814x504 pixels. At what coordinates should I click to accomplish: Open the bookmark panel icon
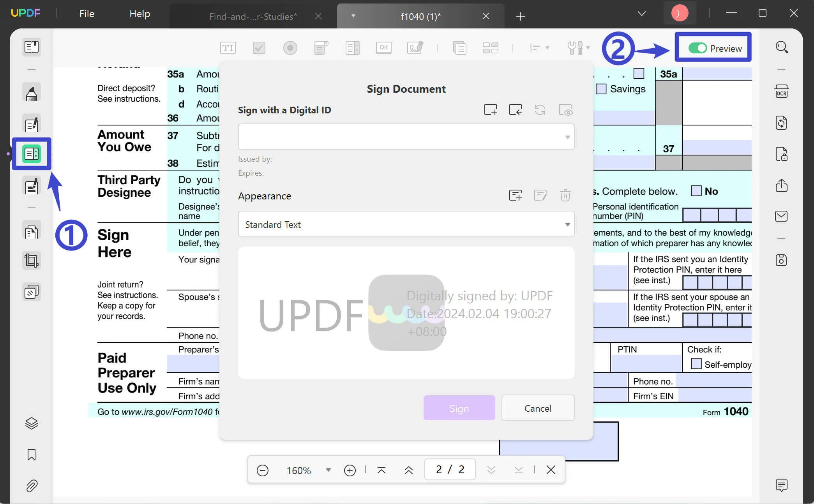tap(32, 455)
